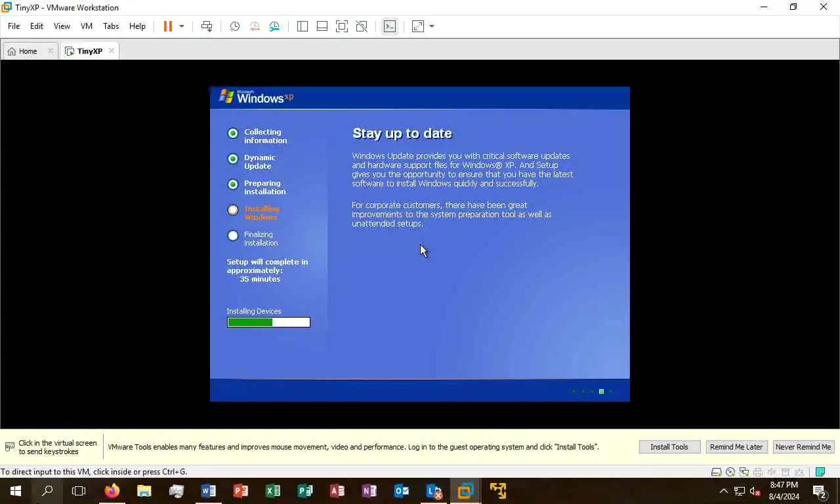Click Remind Me Later button
This screenshot has height=504, width=840.
(x=736, y=447)
